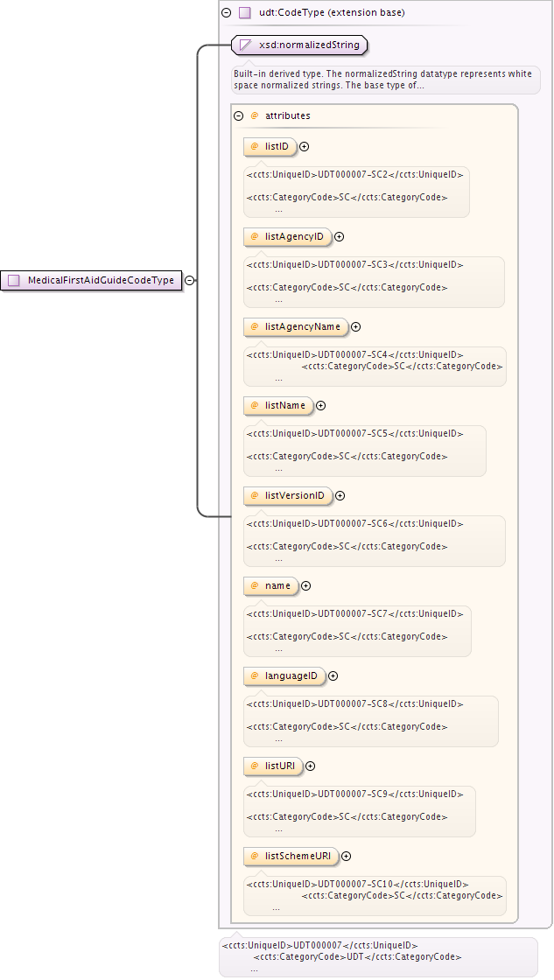Screen dimensions: 554x980
Task: Click the @ icon in listName
Action: [255, 406]
